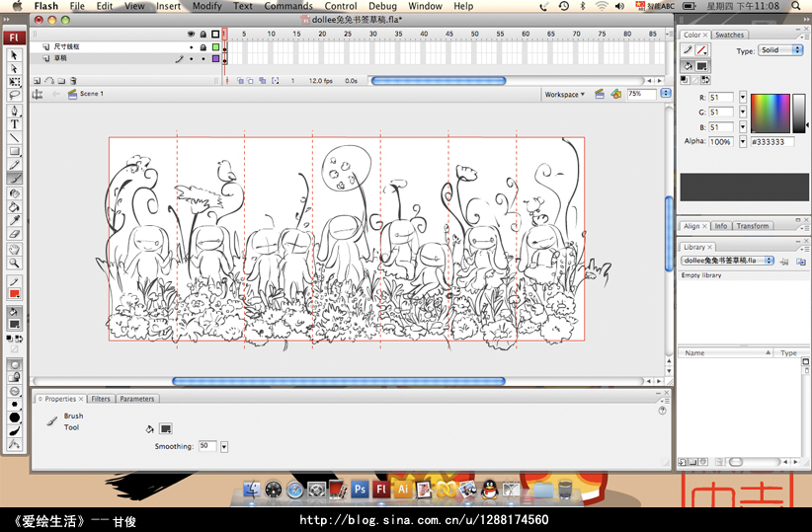812x532 pixels.
Task: Toggle Lock Fill option in toolbar
Action: coord(14,377)
